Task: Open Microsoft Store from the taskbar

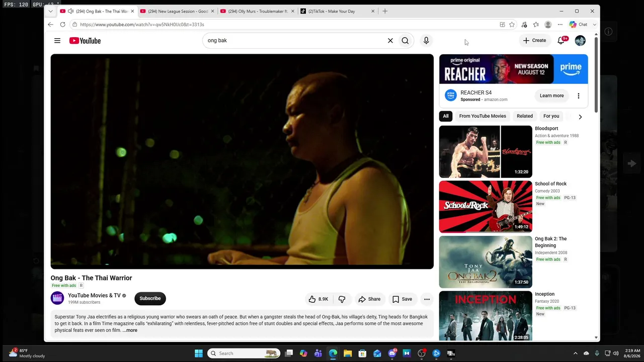Action: click(362, 353)
